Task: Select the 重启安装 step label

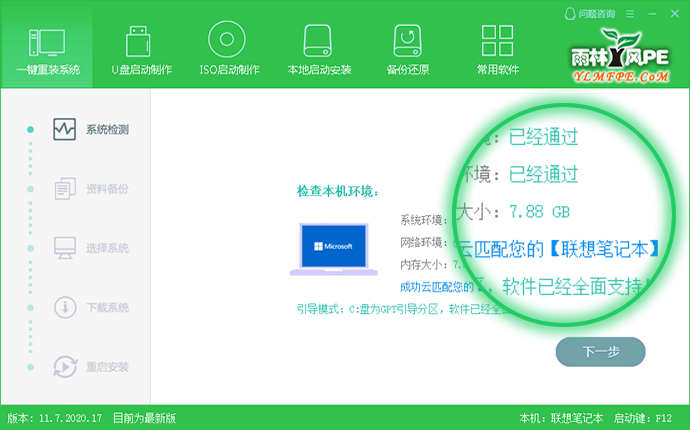Action: tap(107, 367)
